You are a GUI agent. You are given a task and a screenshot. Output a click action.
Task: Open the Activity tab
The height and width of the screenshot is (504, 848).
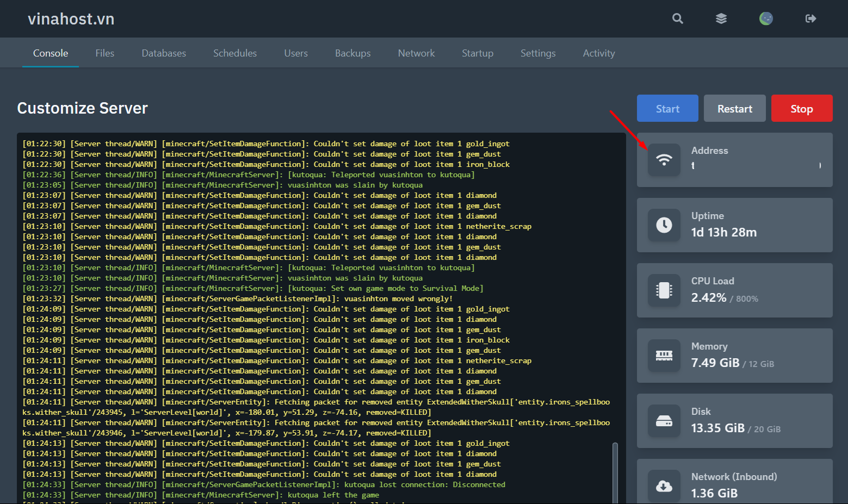pyautogui.click(x=599, y=53)
